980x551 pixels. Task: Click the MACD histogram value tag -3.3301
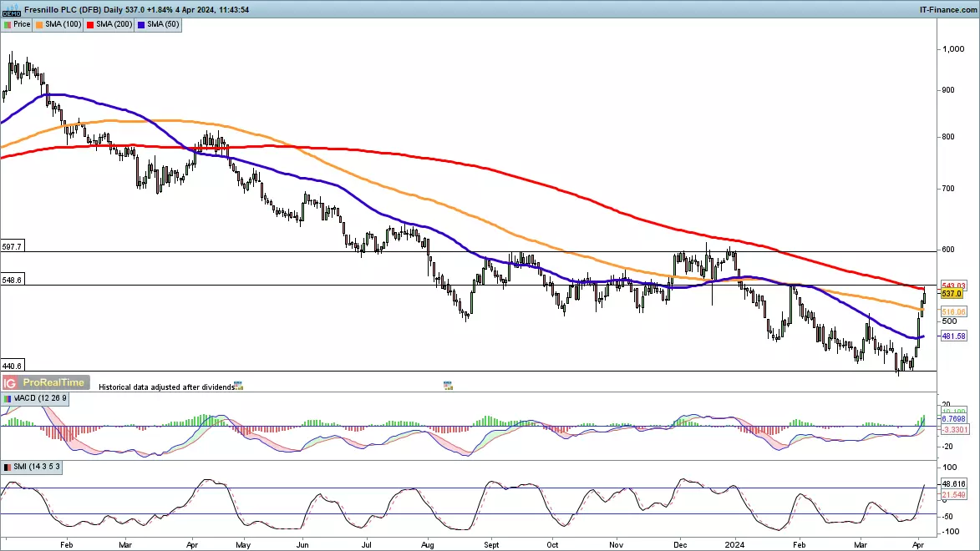[x=955, y=429]
